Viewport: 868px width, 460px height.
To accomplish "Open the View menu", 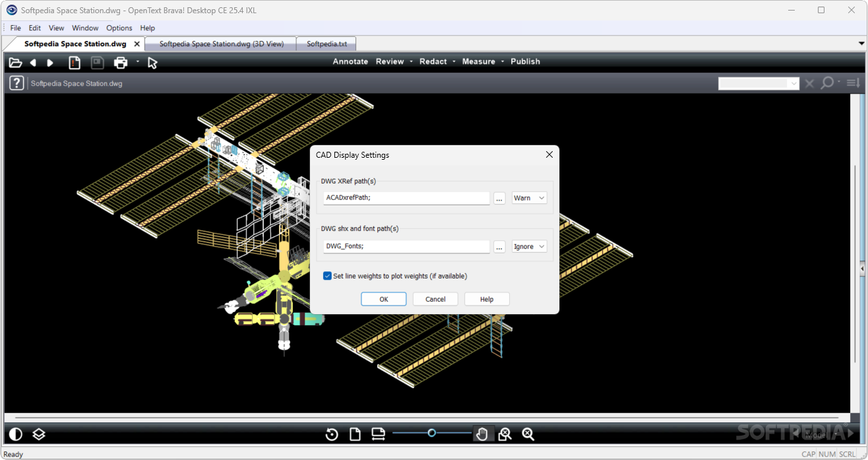I will tap(56, 28).
